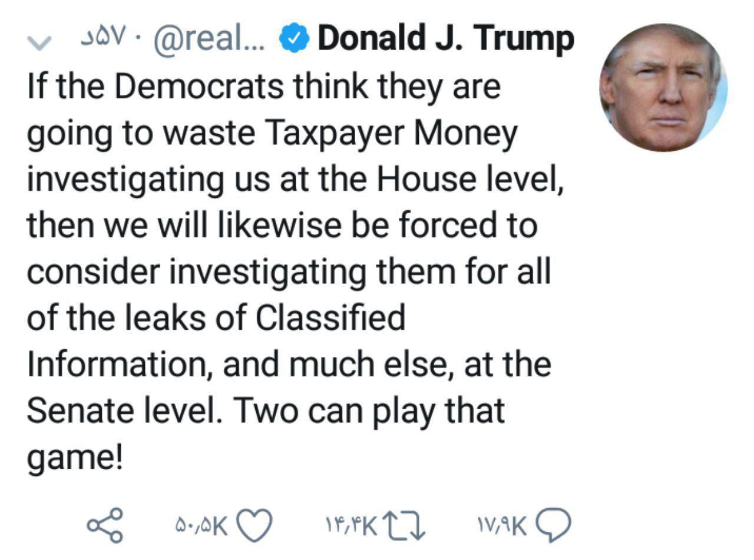Image resolution: width=754 pixels, height=560 pixels.
Task: Click the Donald J. Trump display name
Action: 445,39
